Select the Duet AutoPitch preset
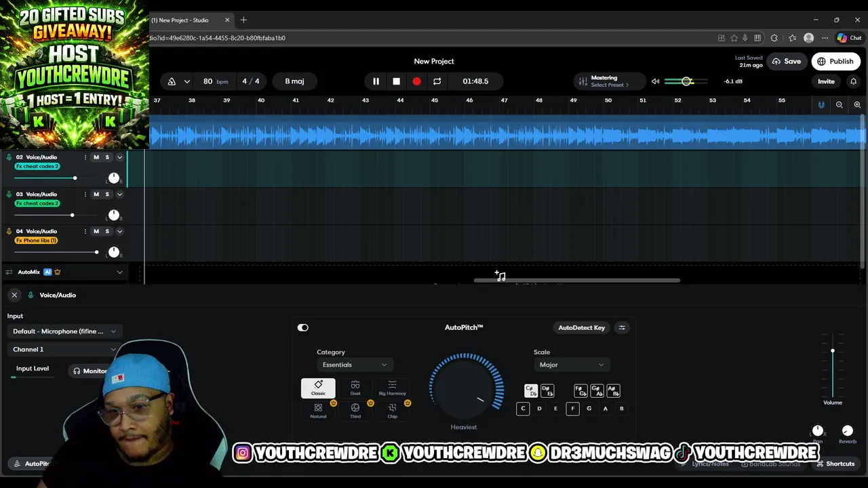Screen dimensions: 868x488 355,388
